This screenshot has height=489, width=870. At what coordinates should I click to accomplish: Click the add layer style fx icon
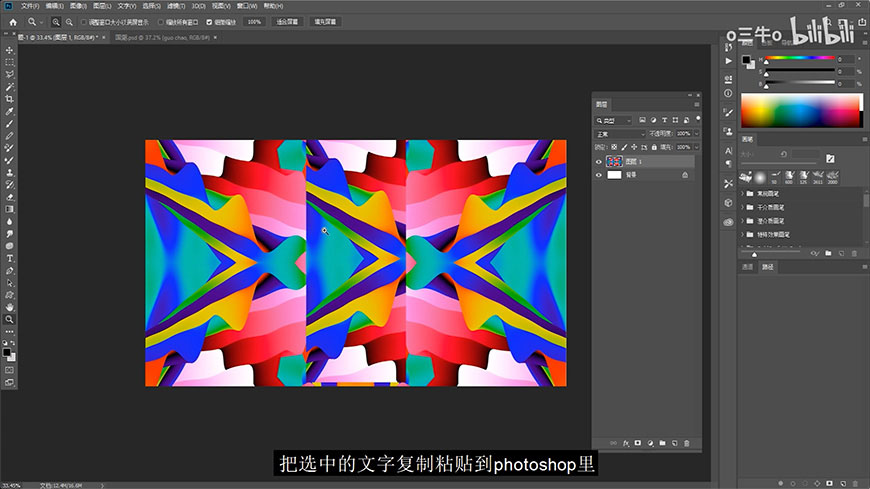[625, 443]
